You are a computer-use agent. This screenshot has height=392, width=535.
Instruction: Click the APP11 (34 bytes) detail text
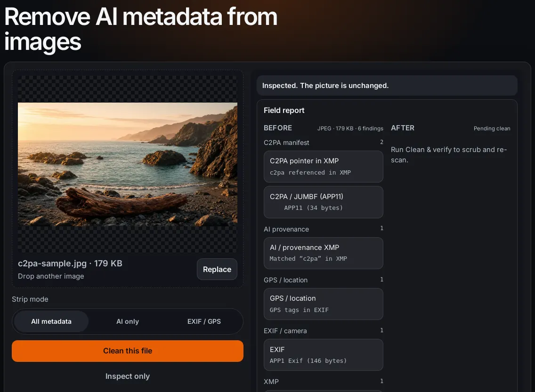313,208
